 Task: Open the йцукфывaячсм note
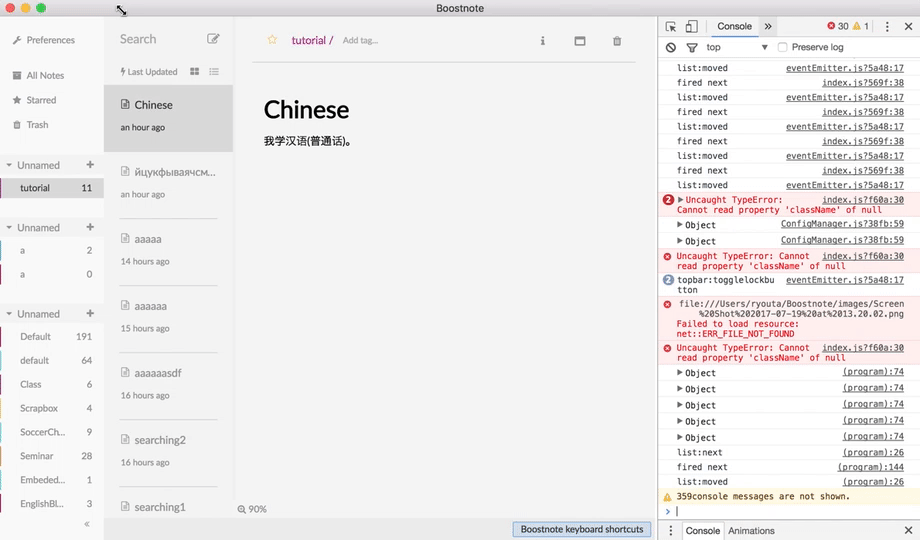(168, 185)
